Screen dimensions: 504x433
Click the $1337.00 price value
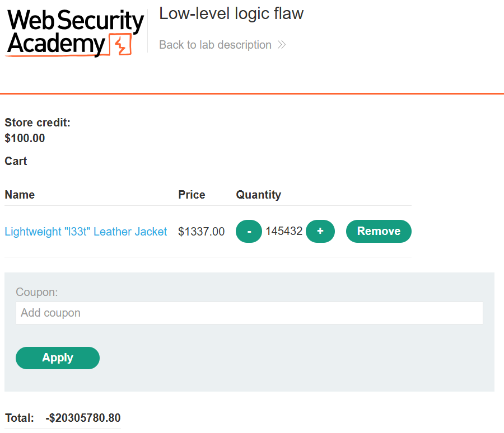tap(201, 232)
